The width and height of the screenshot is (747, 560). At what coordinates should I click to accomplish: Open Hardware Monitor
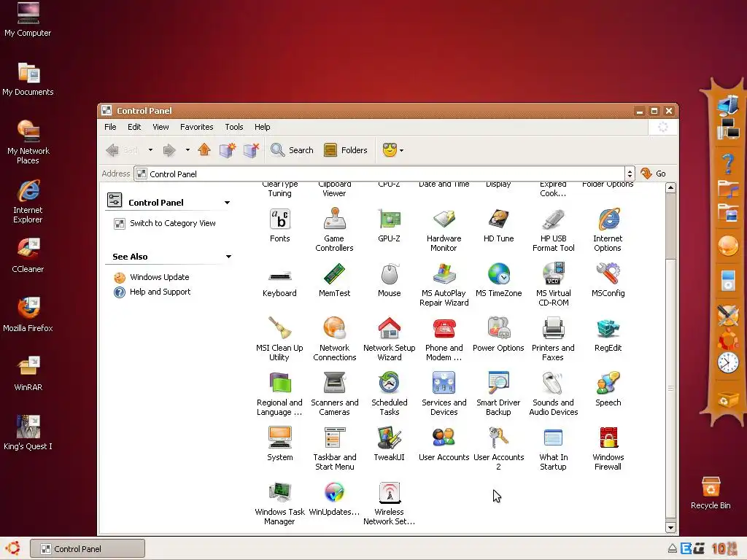[x=444, y=230]
